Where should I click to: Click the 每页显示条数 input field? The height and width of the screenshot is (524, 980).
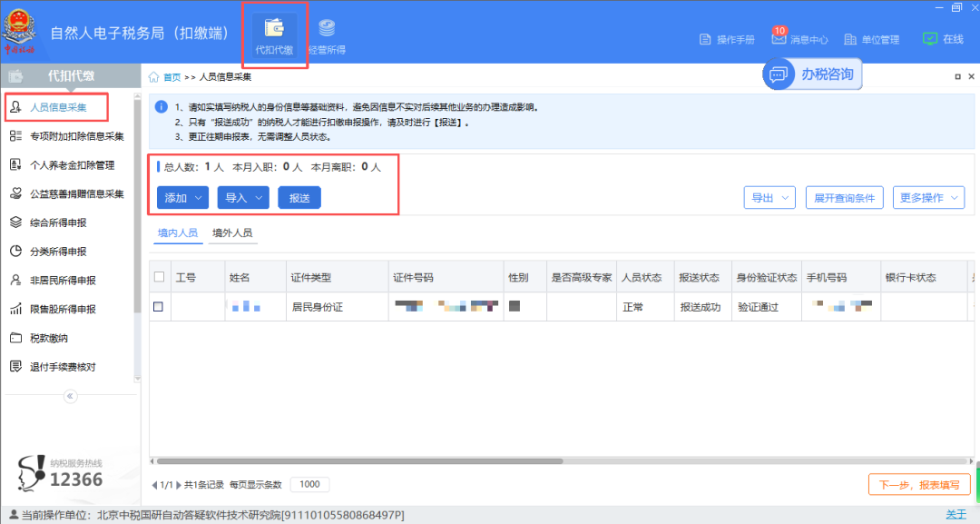coord(309,485)
